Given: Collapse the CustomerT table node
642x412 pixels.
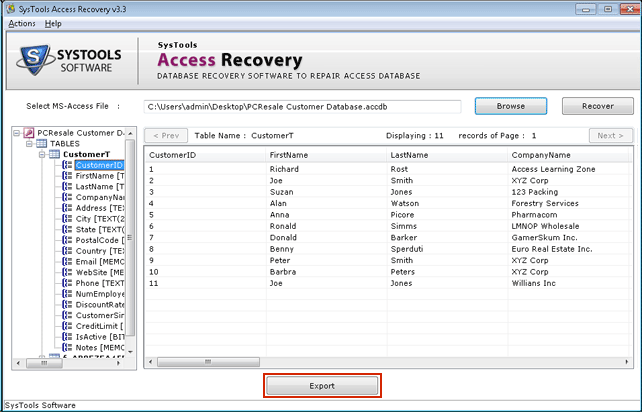Looking at the screenshot, I should click(42, 154).
